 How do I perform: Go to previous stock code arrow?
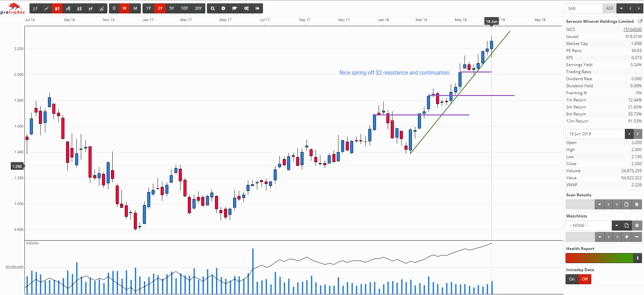coord(630,8)
